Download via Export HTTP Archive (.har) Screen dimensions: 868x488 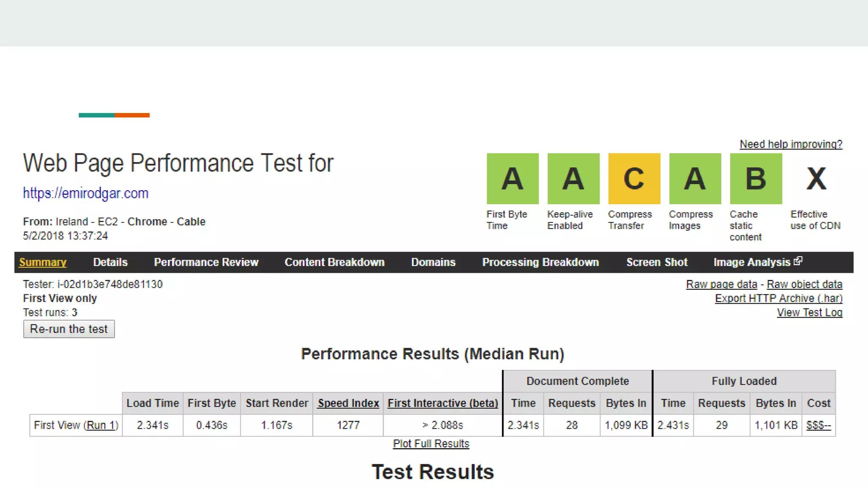(x=779, y=298)
